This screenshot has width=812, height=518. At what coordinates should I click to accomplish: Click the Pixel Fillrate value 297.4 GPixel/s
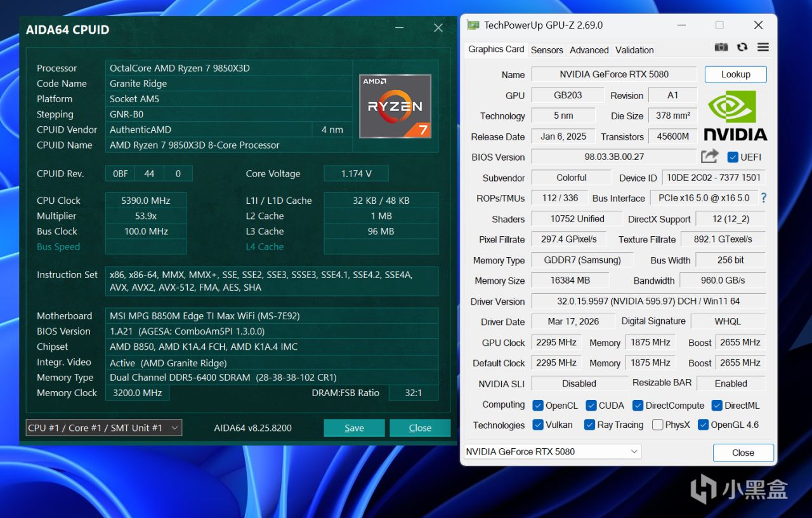click(569, 239)
